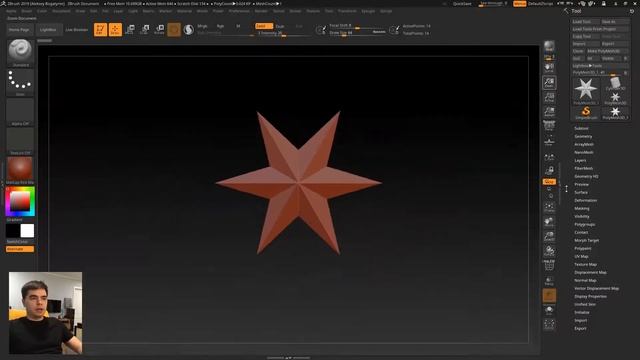The image size is (640, 360).
Task: Click Load Tools From Project button
Action: tap(600, 29)
